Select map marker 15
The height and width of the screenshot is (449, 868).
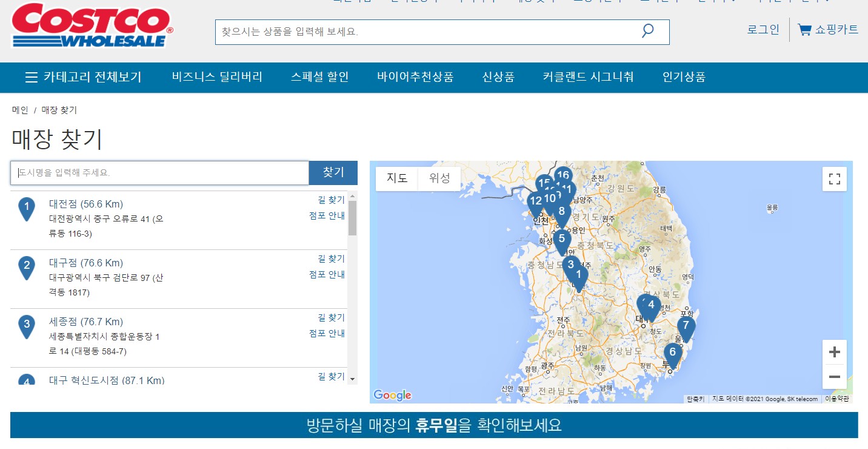coord(544,181)
